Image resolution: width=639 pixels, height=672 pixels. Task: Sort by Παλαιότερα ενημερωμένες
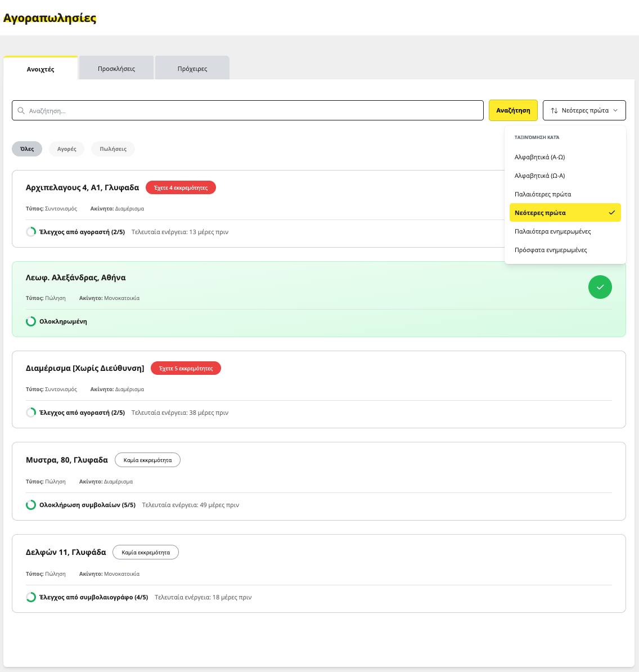click(565, 231)
